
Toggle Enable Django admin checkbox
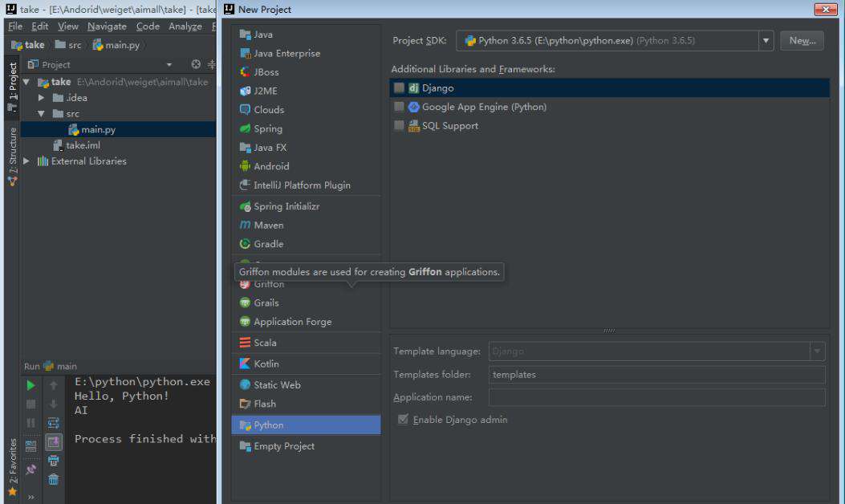coord(403,420)
